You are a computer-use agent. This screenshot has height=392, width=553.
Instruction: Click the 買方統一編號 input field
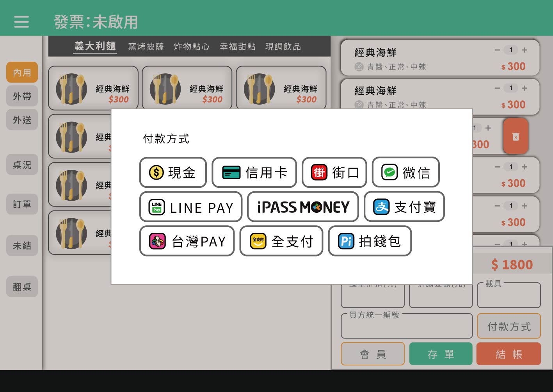[407, 326]
